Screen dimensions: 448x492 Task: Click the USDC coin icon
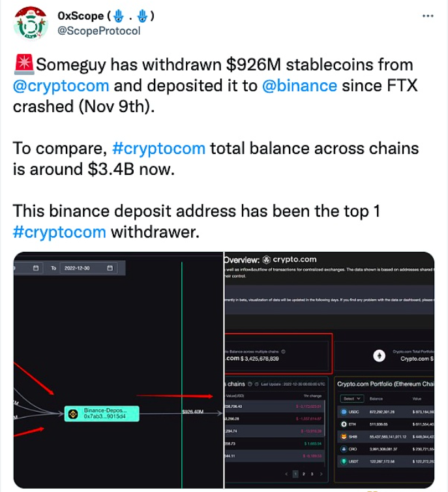pos(344,412)
